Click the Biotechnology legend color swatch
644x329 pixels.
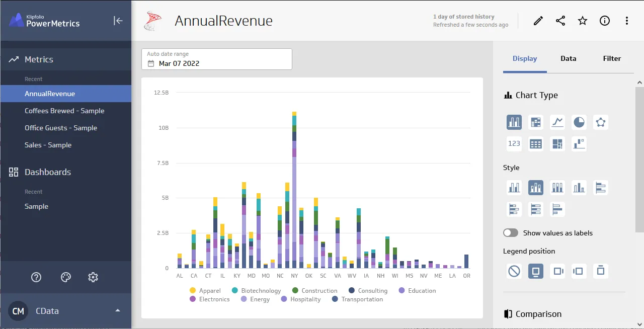(235, 291)
